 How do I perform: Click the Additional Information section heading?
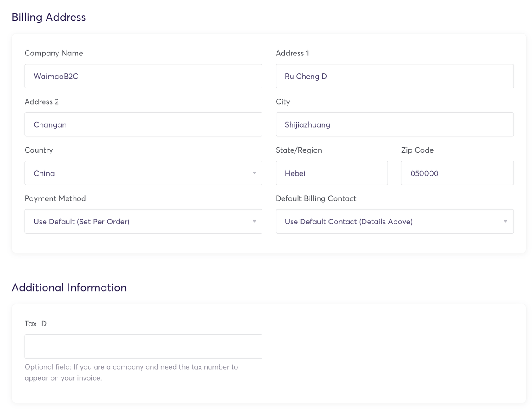click(69, 288)
